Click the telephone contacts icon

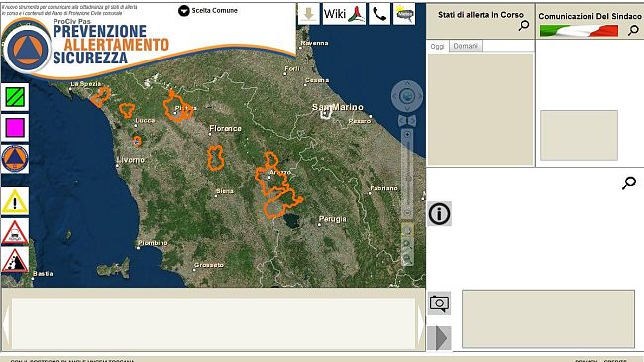[379, 15]
